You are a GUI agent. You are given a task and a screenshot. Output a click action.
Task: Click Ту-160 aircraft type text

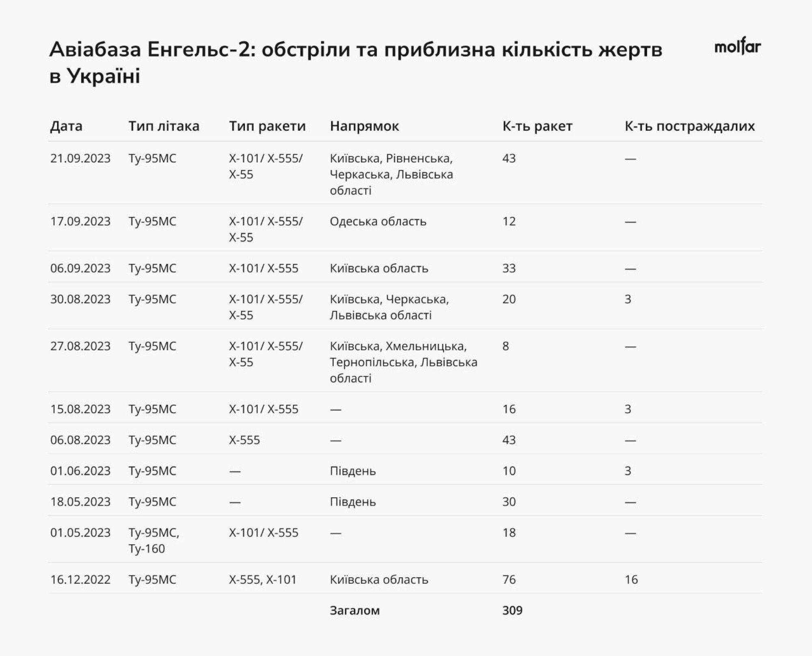[x=147, y=549]
